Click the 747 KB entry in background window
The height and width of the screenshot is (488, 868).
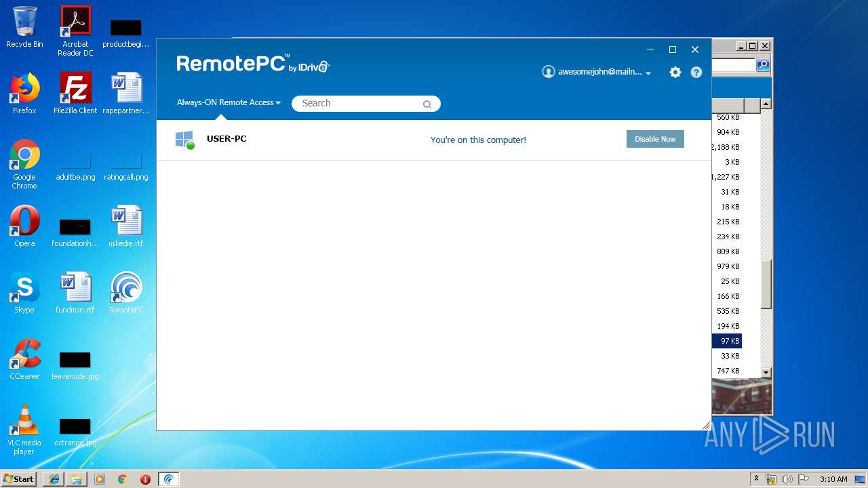tap(728, 371)
